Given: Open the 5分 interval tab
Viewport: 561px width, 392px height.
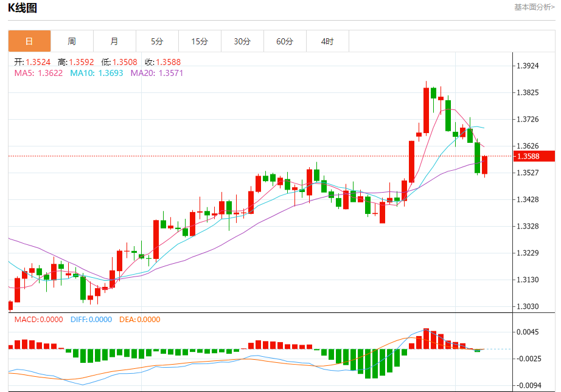Looking at the screenshot, I should point(157,41).
